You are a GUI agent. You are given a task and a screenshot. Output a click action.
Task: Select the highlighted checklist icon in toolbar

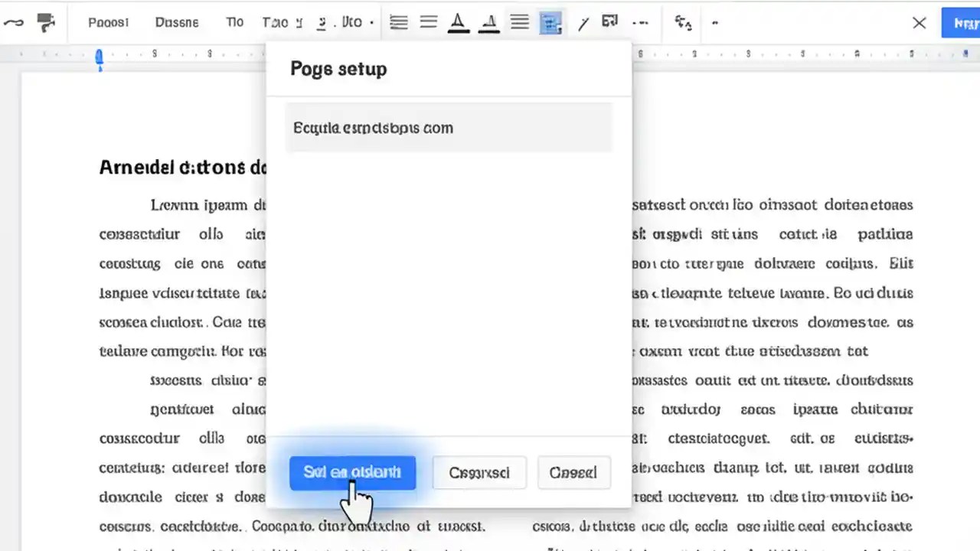click(x=551, y=22)
